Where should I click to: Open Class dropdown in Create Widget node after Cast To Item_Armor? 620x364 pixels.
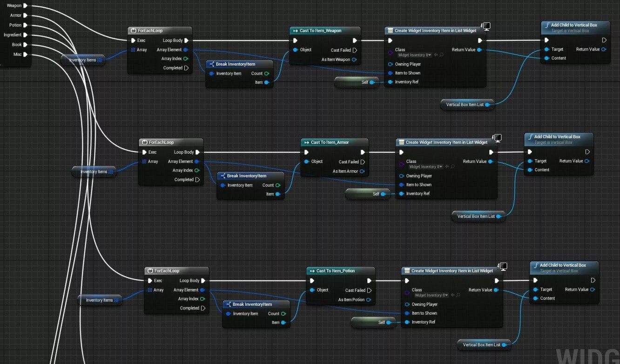tap(426, 167)
